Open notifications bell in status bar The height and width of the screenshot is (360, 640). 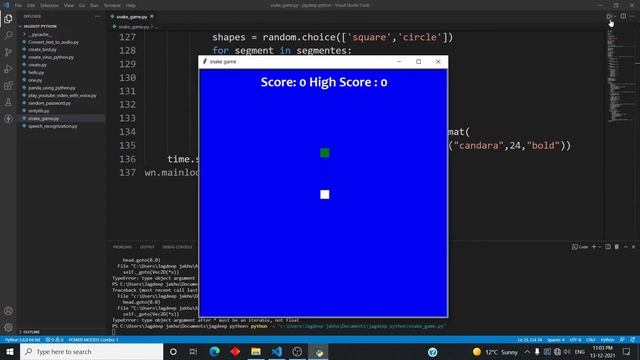coord(632,340)
